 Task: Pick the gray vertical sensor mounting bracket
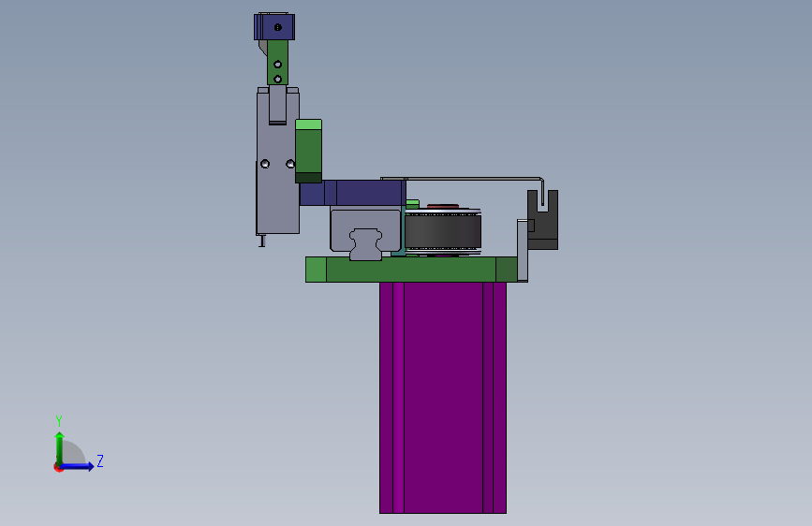coord(523,251)
